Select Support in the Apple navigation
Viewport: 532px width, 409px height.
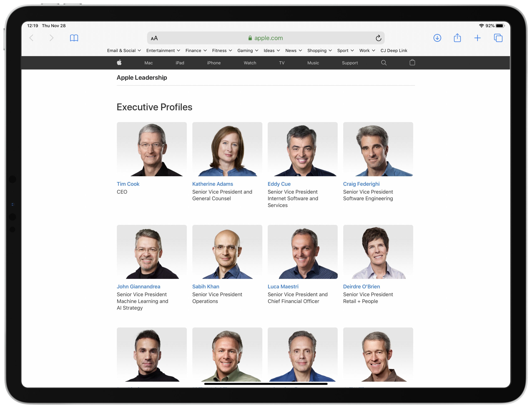pos(350,63)
